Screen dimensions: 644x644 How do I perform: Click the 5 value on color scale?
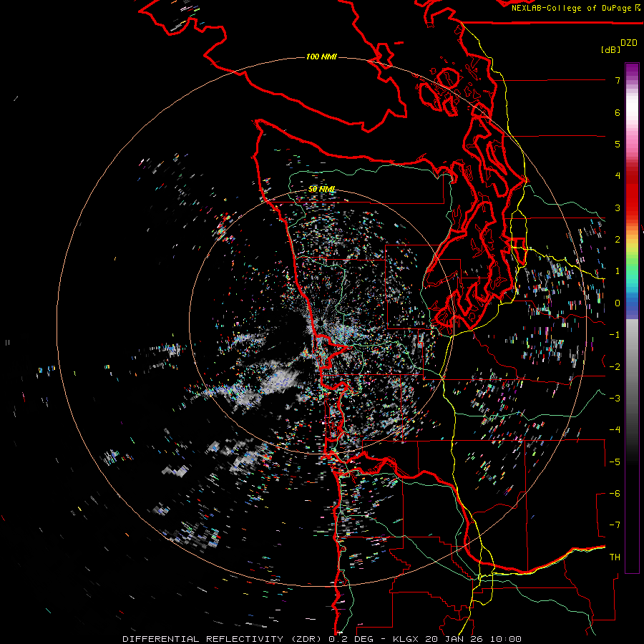618,144
